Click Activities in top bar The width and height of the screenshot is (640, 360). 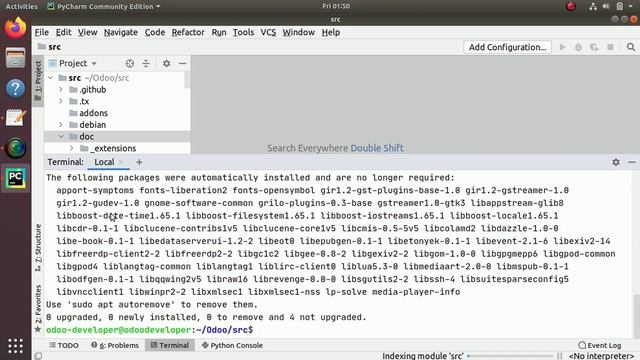point(21,6)
